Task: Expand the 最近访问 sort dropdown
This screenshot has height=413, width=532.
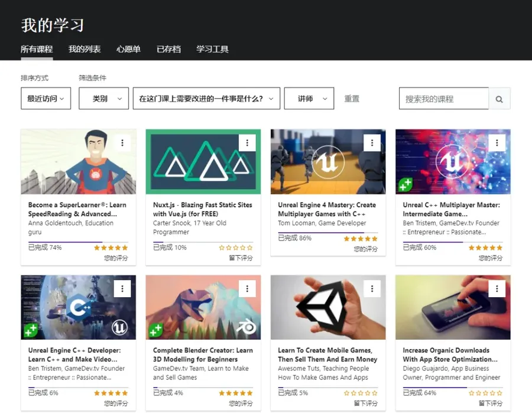Action: [x=46, y=98]
